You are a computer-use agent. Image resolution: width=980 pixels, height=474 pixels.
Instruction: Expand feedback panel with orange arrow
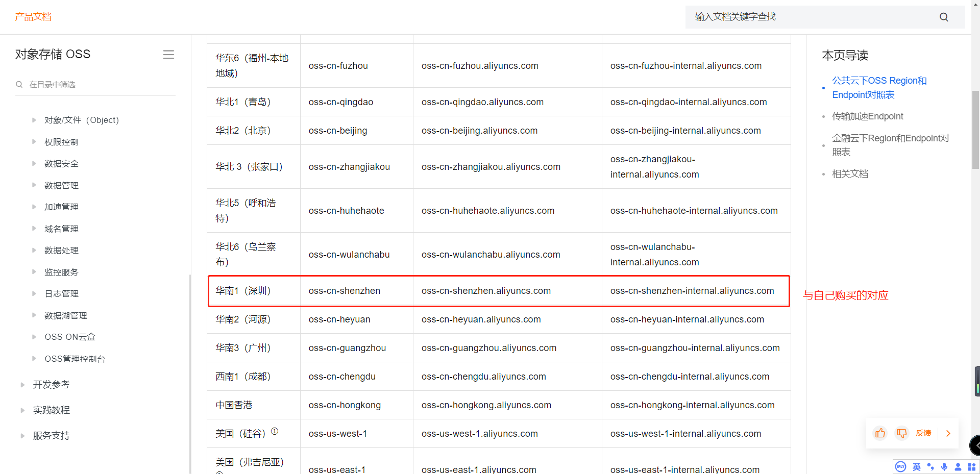click(948, 433)
